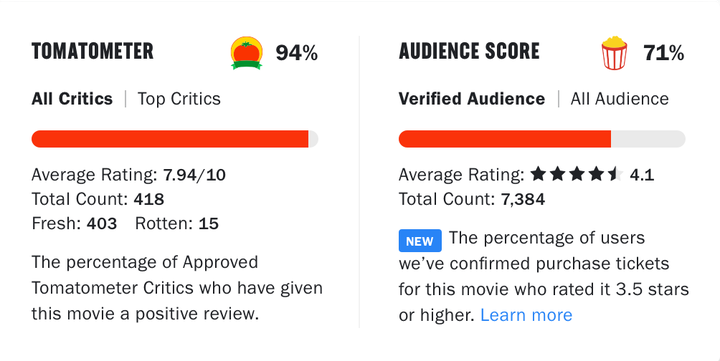The width and height of the screenshot is (720, 361).
Task: Select the Verified Audience tab
Action: 472,99
